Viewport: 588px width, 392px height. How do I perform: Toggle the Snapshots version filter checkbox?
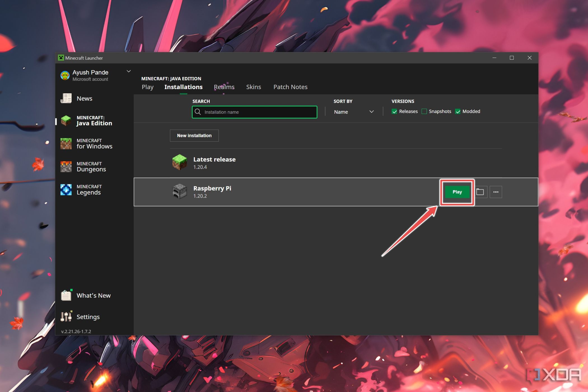tap(424, 111)
